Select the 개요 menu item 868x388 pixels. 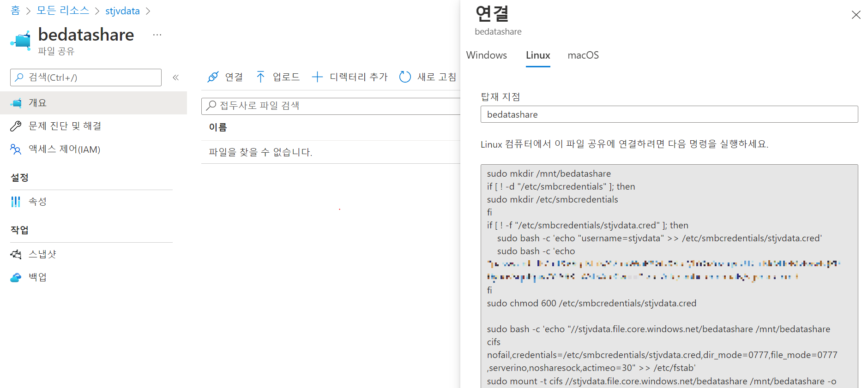pyautogui.click(x=93, y=103)
